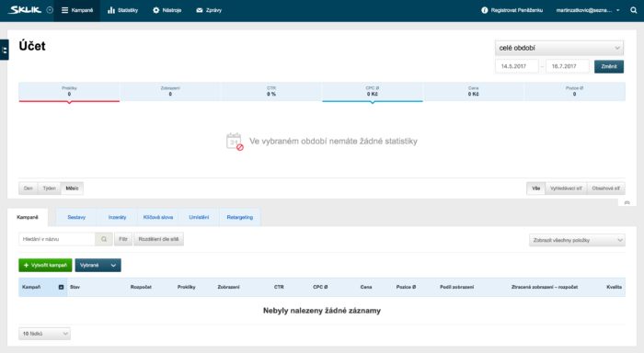This screenshot has height=353, width=644.
Task: Sort table by CTR column header
Action: click(279, 287)
